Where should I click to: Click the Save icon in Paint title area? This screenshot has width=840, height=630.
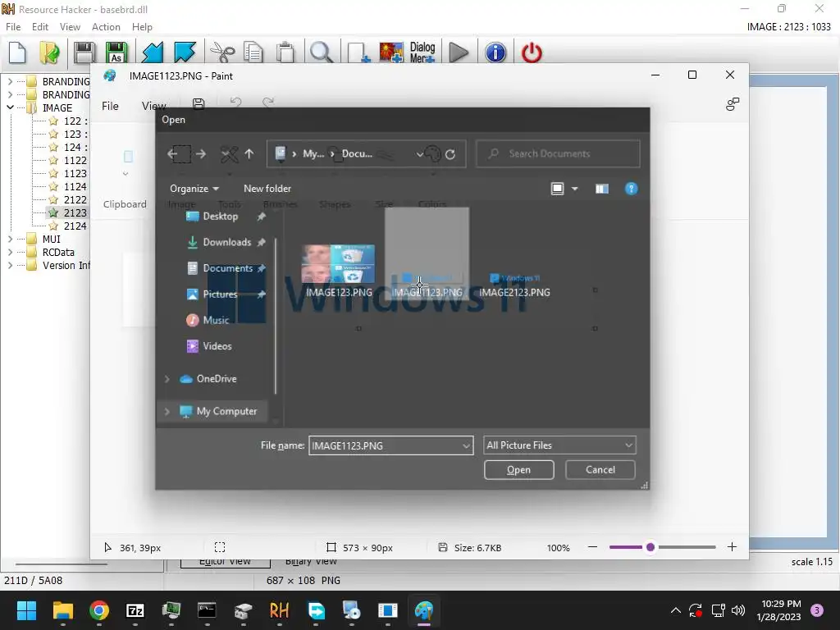[199, 104]
